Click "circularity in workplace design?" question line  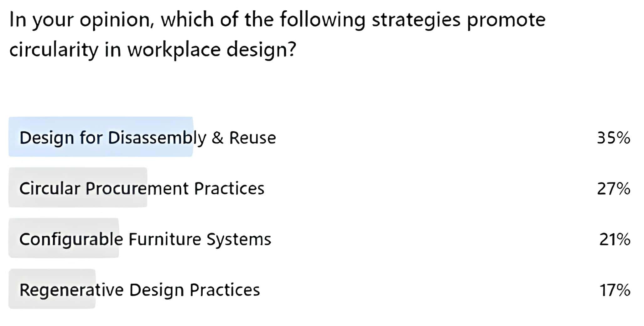pyautogui.click(x=153, y=50)
